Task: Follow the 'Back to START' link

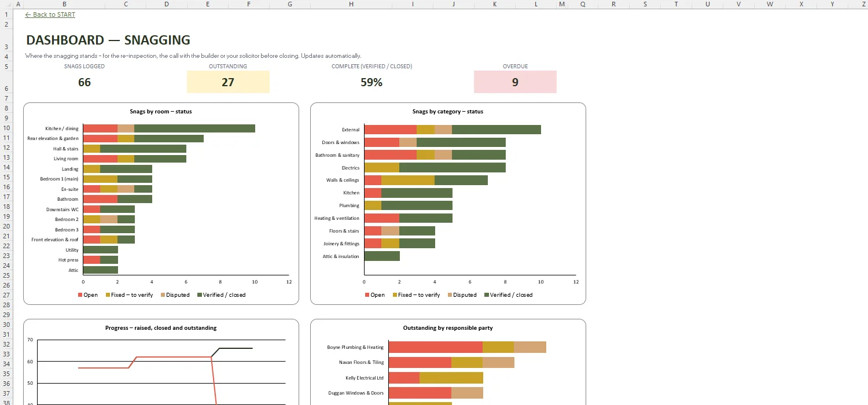Action: coord(50,14)
